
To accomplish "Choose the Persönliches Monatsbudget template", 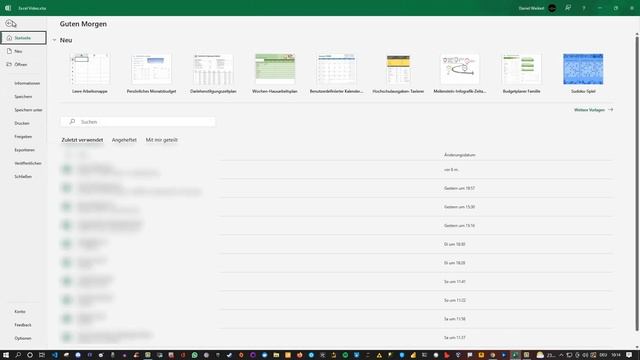I will 151,73.
